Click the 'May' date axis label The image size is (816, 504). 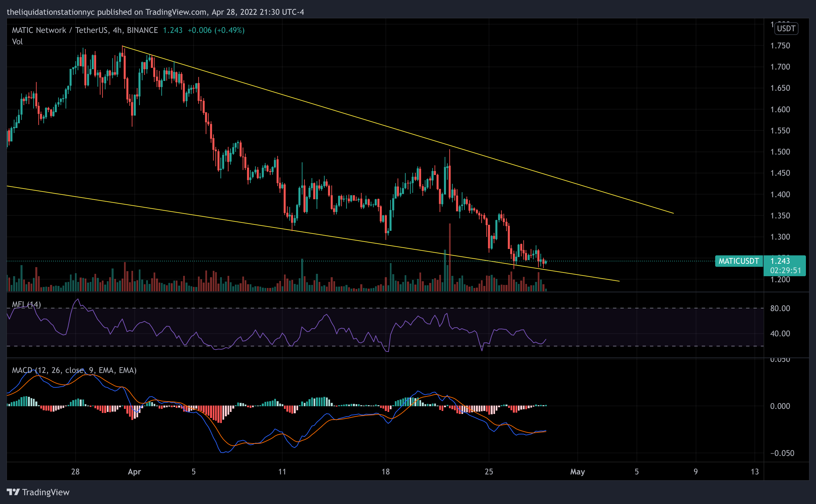(x=577, y=472)
